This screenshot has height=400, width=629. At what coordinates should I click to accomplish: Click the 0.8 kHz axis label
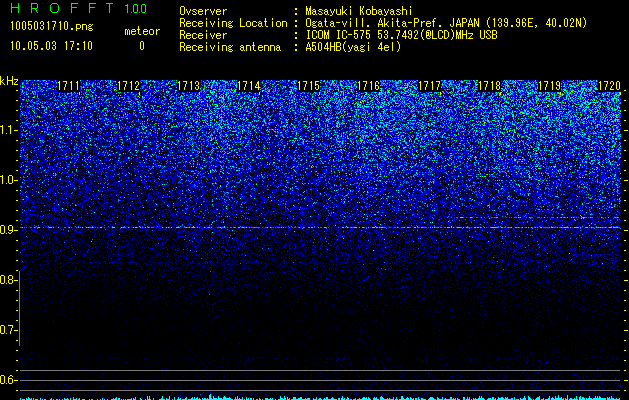pyautogui.click(x=8, y=280)
